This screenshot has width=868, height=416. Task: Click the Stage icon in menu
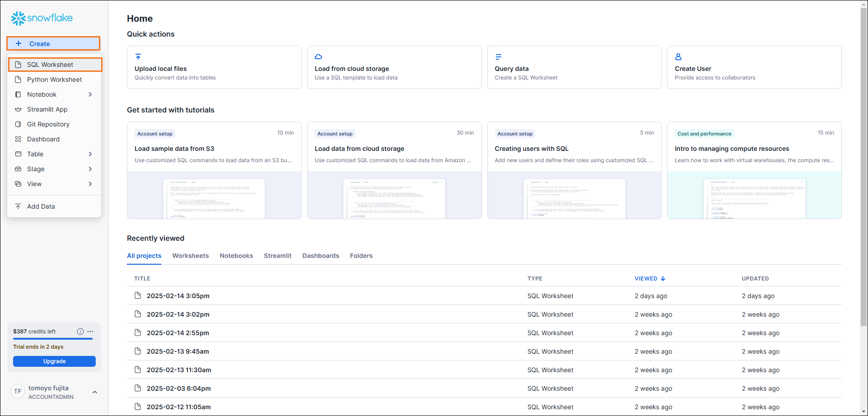(18, 169)
